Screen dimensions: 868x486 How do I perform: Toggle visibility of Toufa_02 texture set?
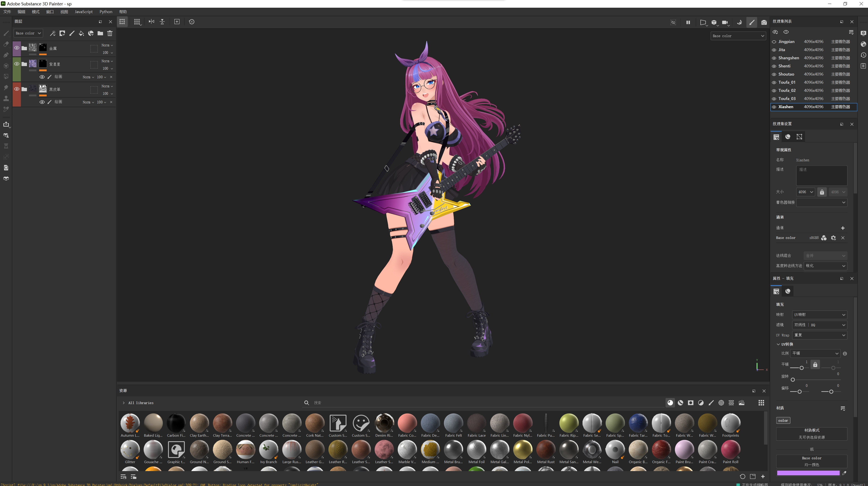tap(774, 91)
